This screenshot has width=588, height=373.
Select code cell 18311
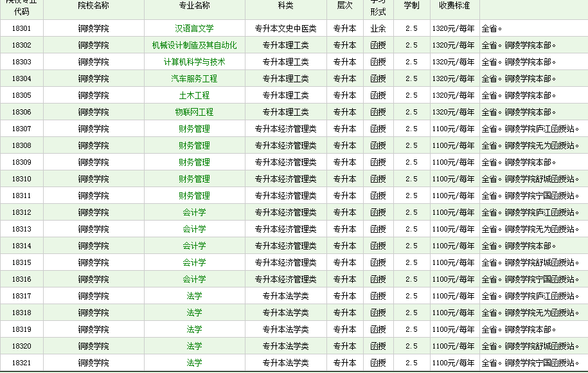21,196
